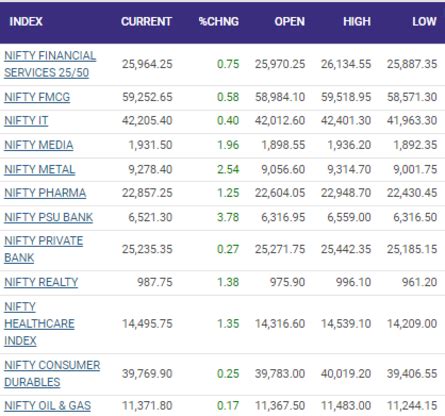Select open value 9,056.60
The image size is (445, 416).
pyautogui.click(x=283, y=169)
